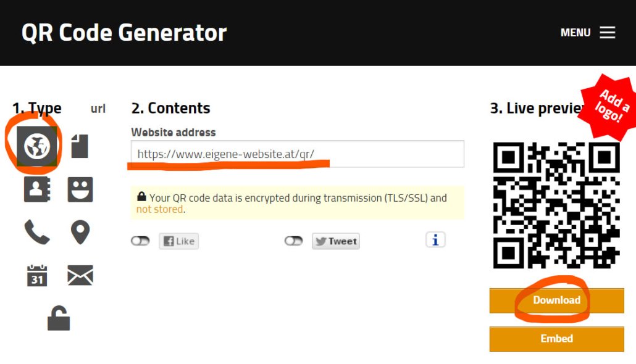Choose the location pin type icon
The width and height of the screenshot is (636, 364).
click(80, 232)
